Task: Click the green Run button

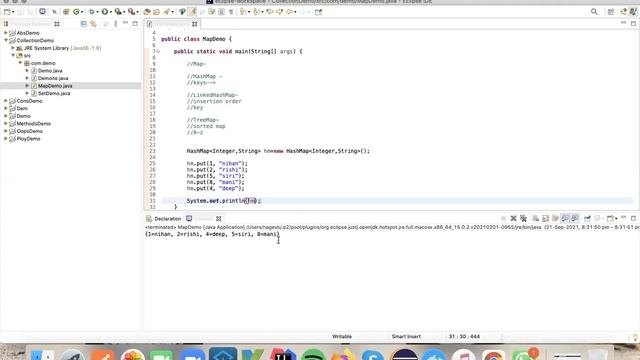Action: (x=105, y=12)
